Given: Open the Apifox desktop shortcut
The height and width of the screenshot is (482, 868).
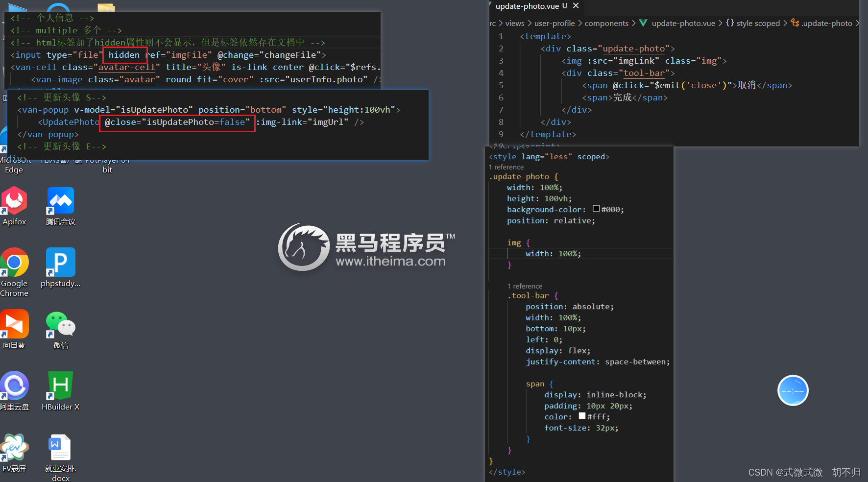Looking at the screenshot, I should pos(14,206).
